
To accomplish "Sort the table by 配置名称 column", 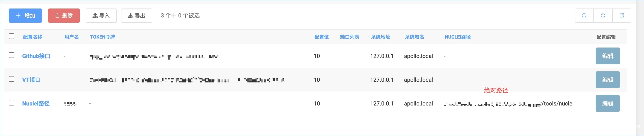I will [x=32, y=36].
